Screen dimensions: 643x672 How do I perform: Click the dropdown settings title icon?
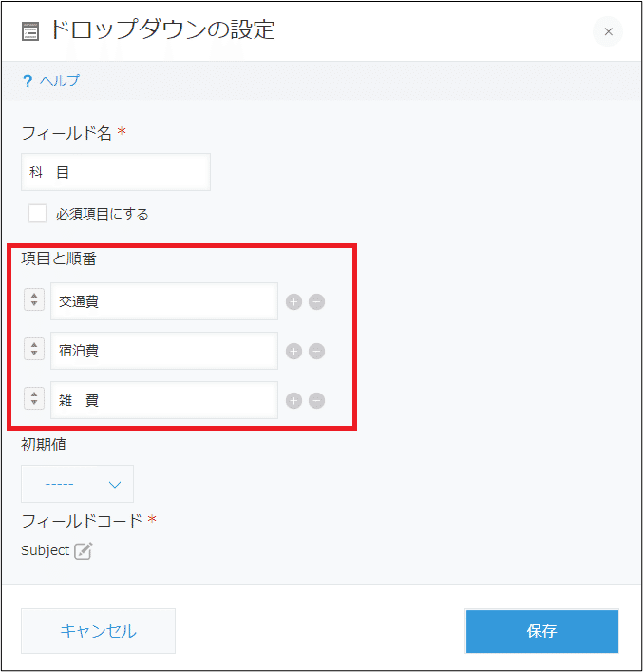(30, 31)
